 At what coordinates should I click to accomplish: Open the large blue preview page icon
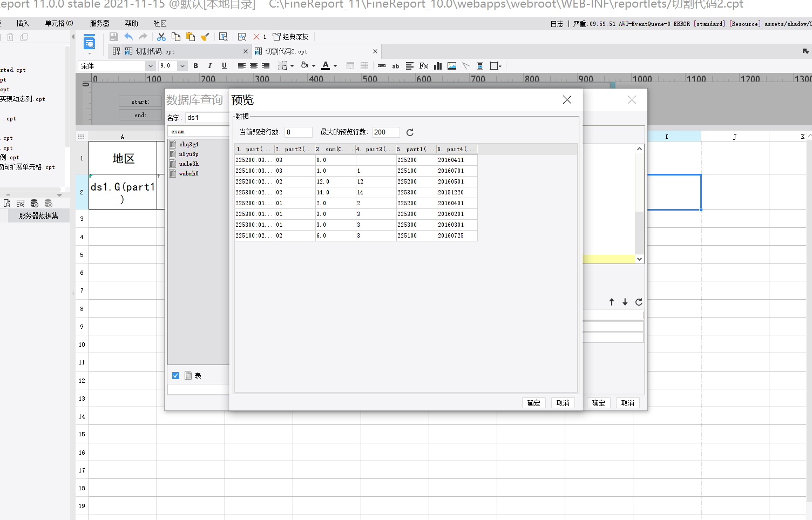90,42
